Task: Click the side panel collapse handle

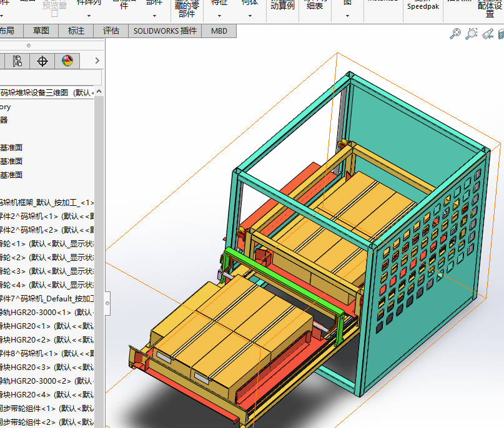Action: pos(107,303)
